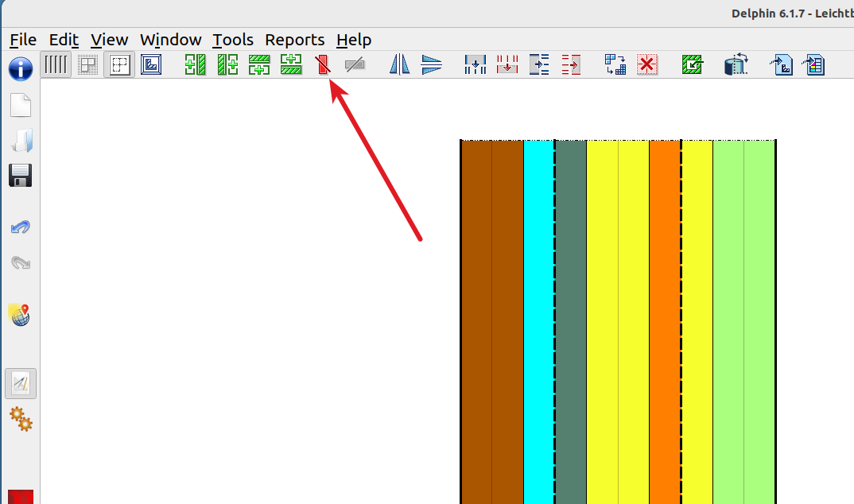Viewport: 854px width, 504px height.
Task: Click the import construction document icon
Action: coord(781,64)
